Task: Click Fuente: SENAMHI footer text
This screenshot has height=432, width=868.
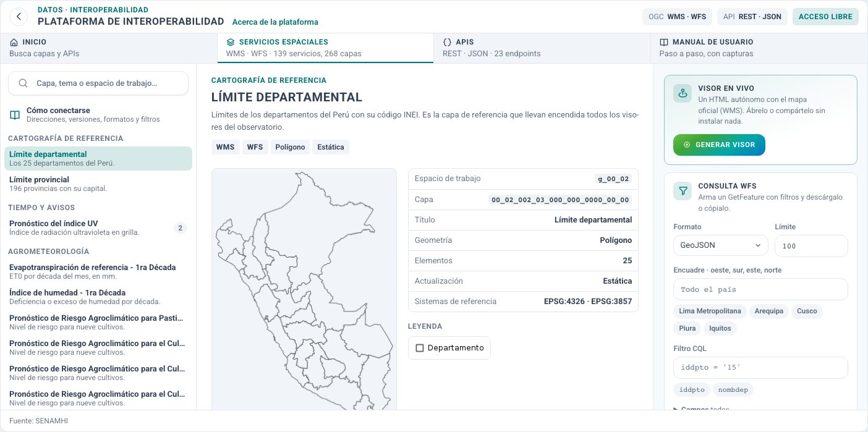Action: pos(38,421)
